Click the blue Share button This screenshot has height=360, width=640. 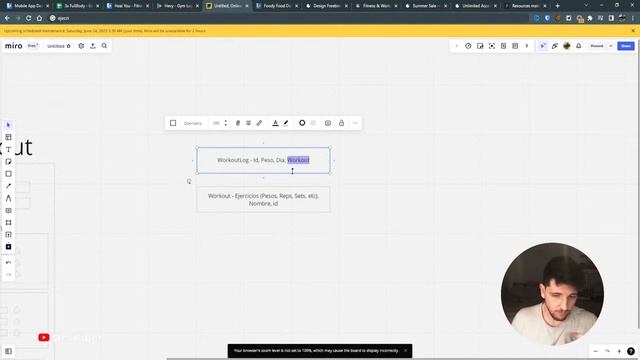click(626, 46)
